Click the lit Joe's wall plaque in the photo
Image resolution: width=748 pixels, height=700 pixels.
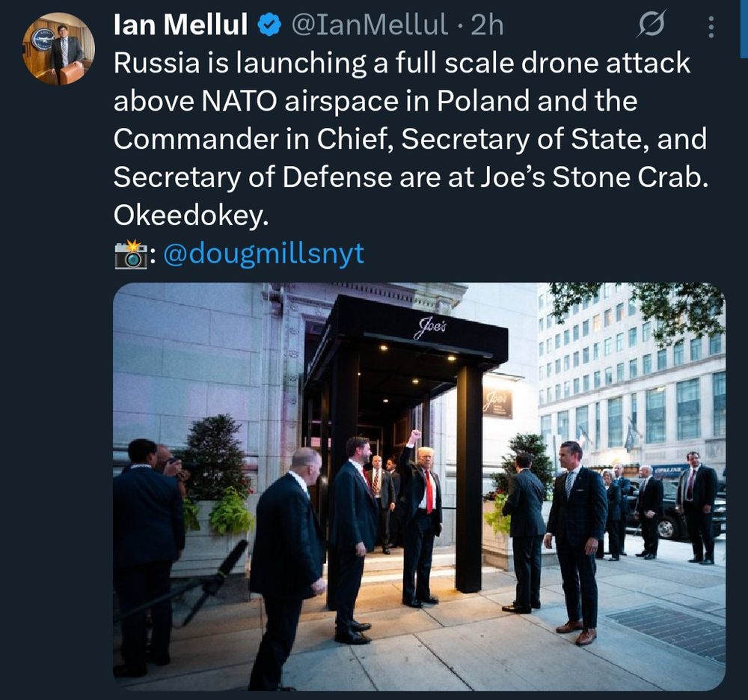pos(497,402)
